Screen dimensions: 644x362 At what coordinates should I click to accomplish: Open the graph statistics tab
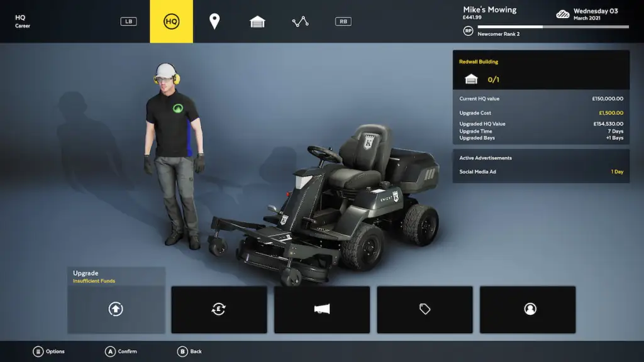click(x=300, y=21)
